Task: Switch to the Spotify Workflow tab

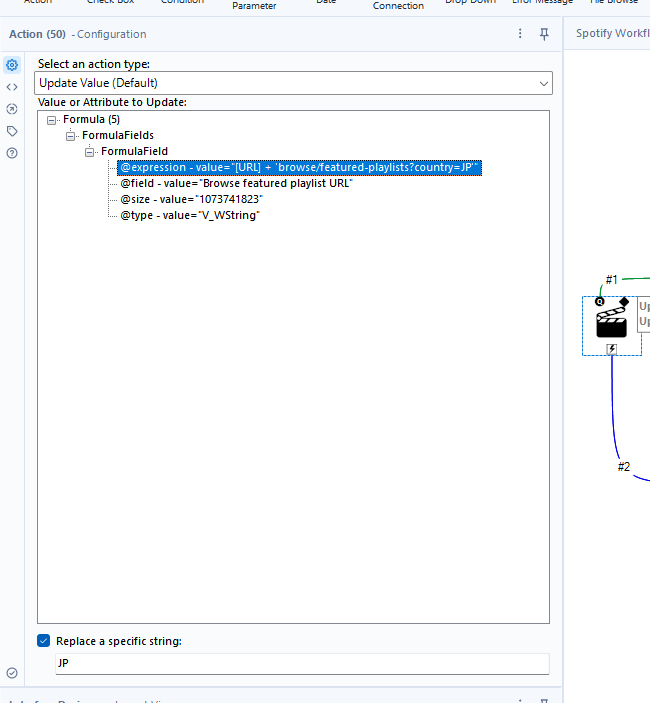Action: (612, 34)
